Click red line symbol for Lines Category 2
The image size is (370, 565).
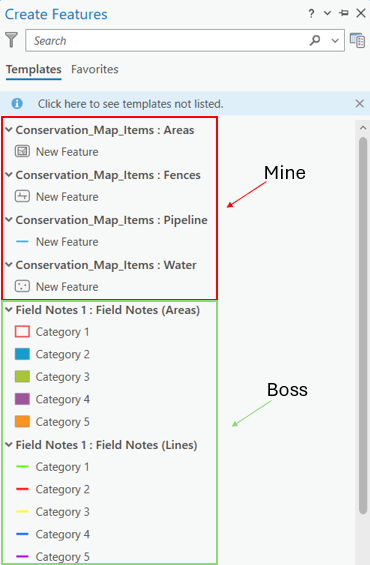22,489
